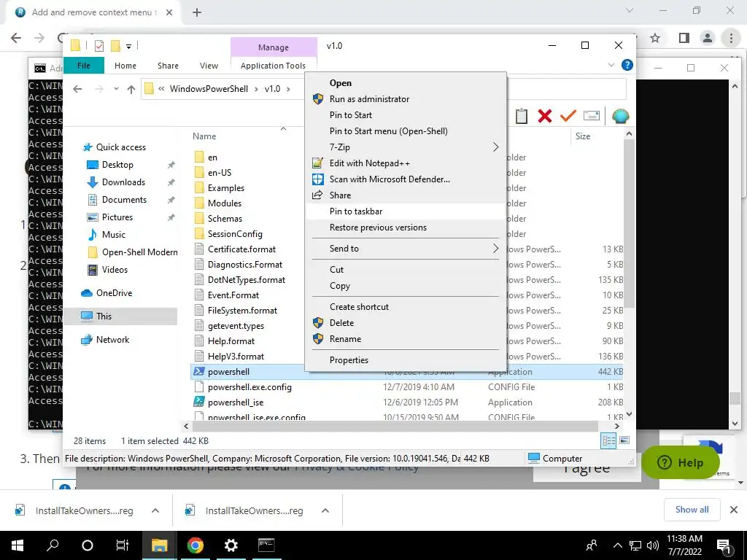Select Network in navigation pane
Image resolution: width=747 pixels, height=560 pixels.
click(112, 340)
